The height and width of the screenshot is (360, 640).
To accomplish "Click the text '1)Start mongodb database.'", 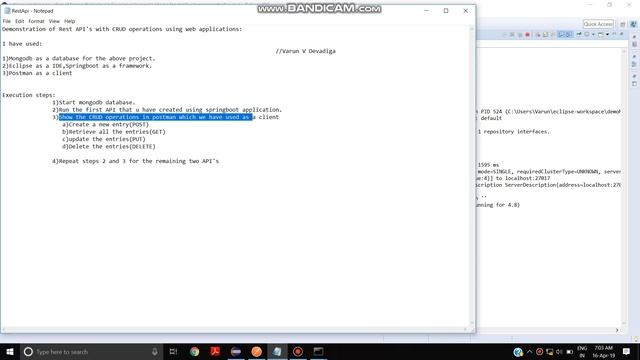I will point(93,102).
